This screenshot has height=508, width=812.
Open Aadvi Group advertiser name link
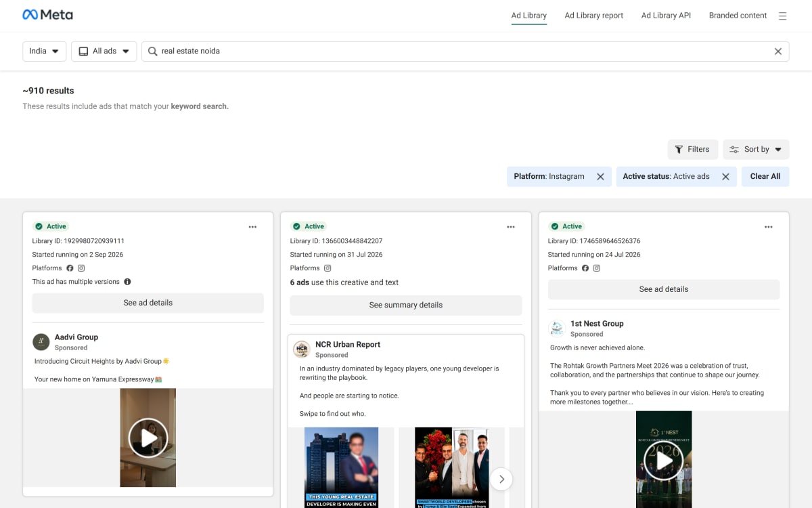click(76, 337)
